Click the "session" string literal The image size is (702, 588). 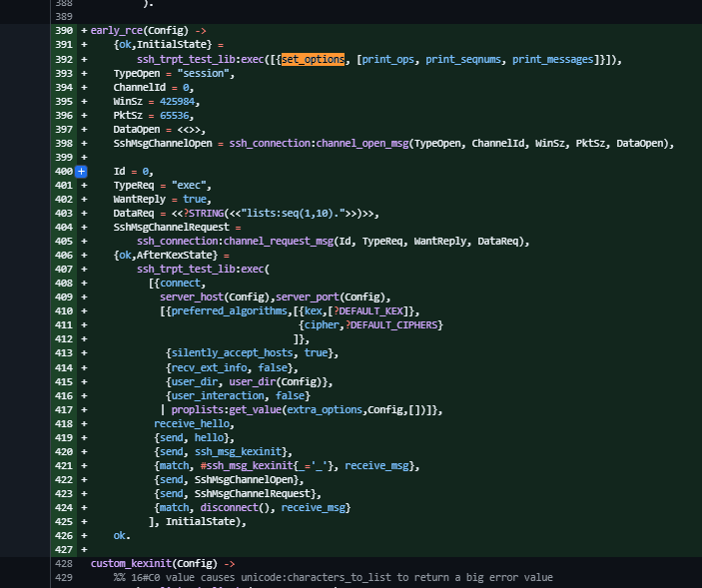pyautogui.click(x=204, y=74)
